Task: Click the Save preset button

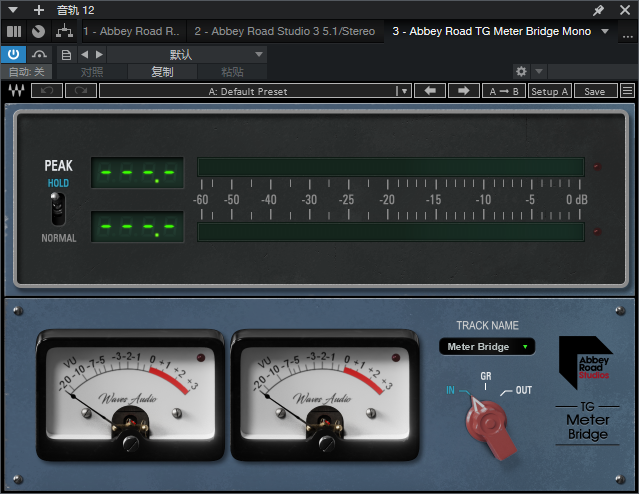Action: pos(595,91)
